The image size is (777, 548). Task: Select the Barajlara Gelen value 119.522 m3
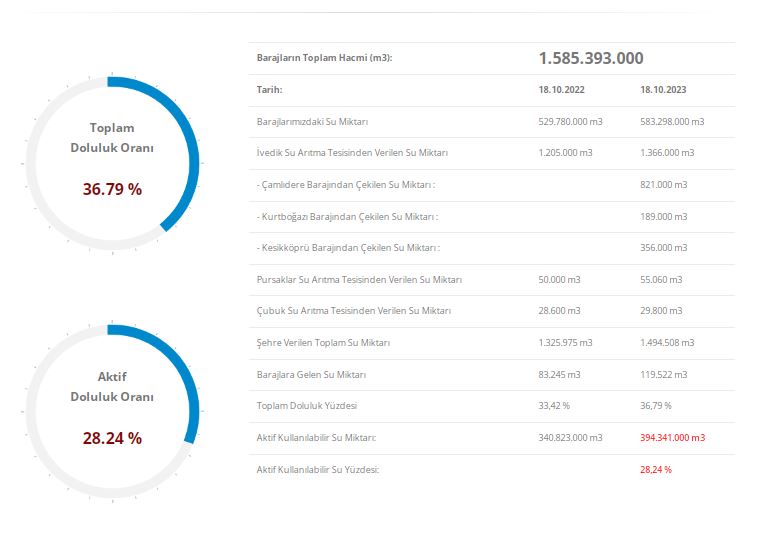663,375
